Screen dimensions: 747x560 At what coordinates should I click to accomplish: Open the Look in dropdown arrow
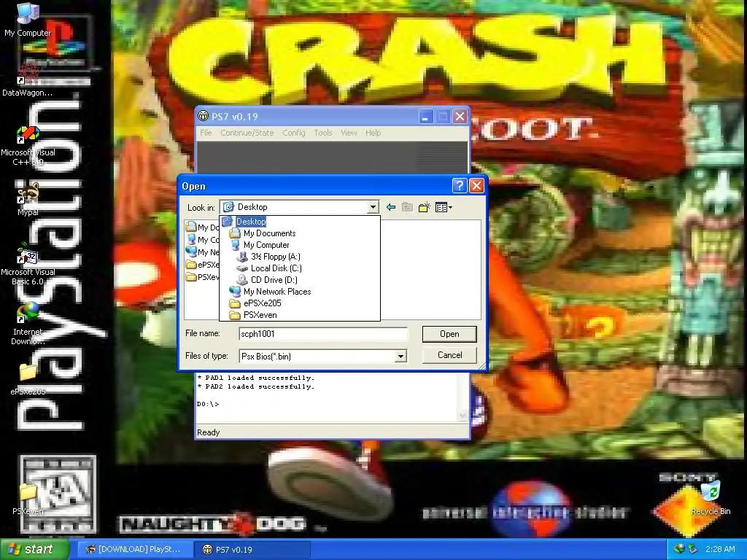coord(373,207)
